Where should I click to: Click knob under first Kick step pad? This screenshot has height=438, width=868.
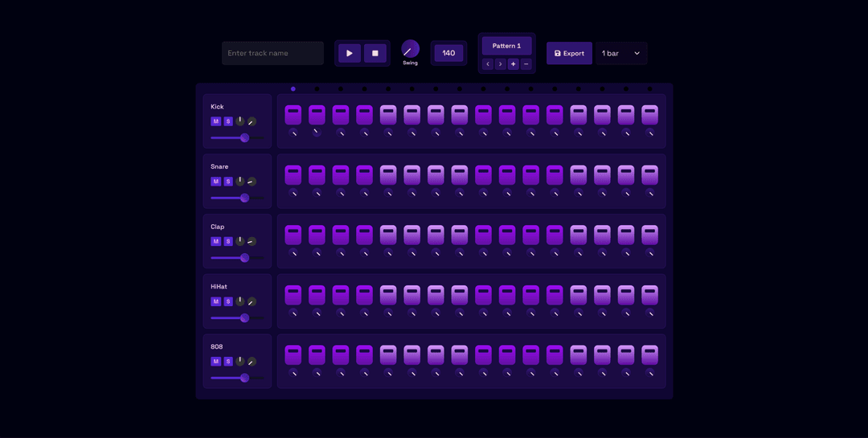pyautogui.click(x=293, y=133)
